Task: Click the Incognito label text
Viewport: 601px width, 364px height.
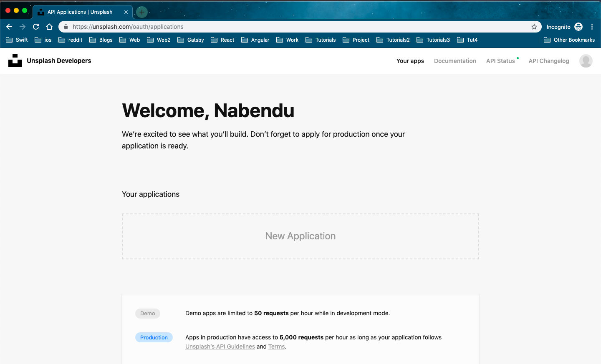Action: tap(558, 27)
